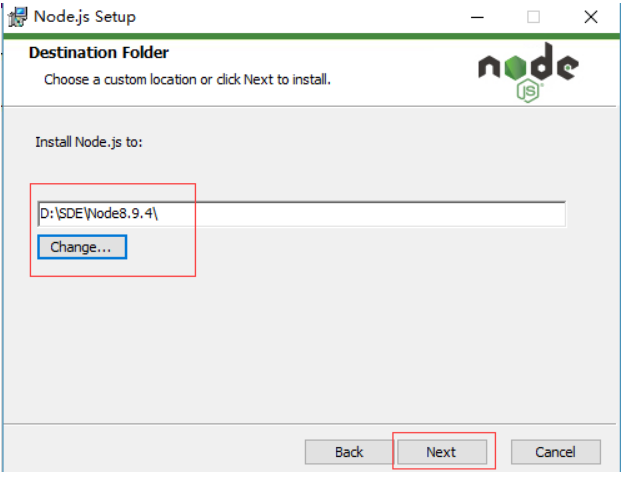Focus the install path input field

(x=301, y=214)
